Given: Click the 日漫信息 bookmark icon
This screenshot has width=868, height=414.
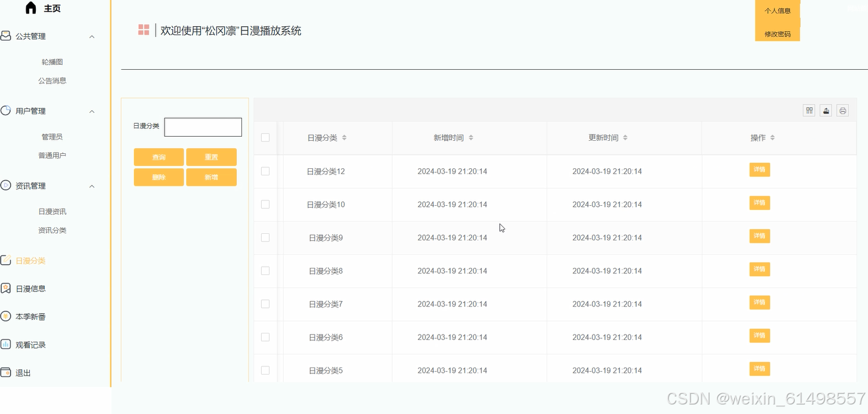Looking at the screenshot, I should tap(6, 289).
